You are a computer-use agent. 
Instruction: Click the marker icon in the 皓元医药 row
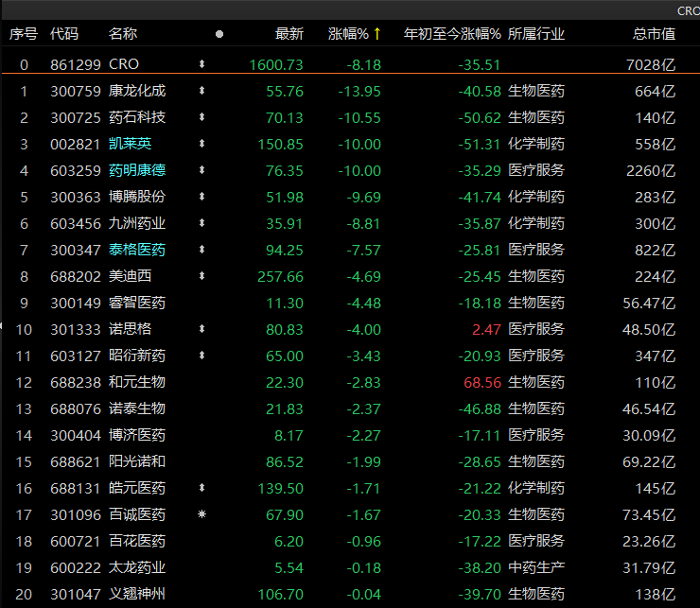pyautogui.click(x=201, y=489)
